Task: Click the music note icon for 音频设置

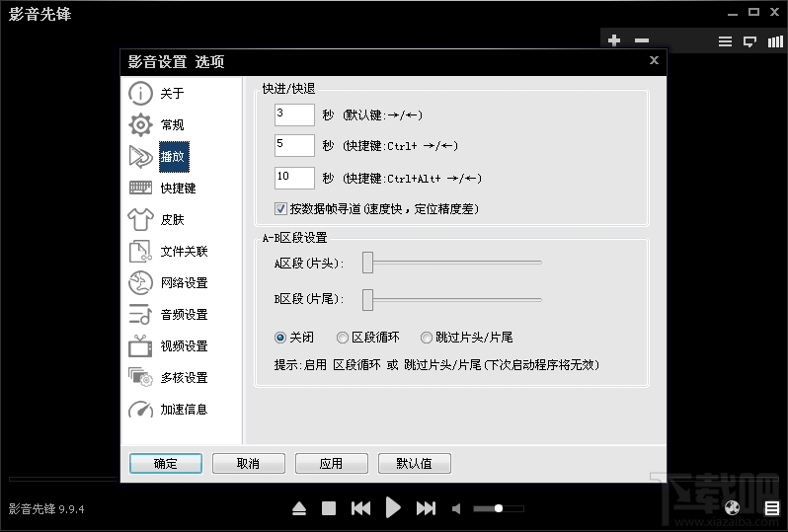Action: [140, 315]
